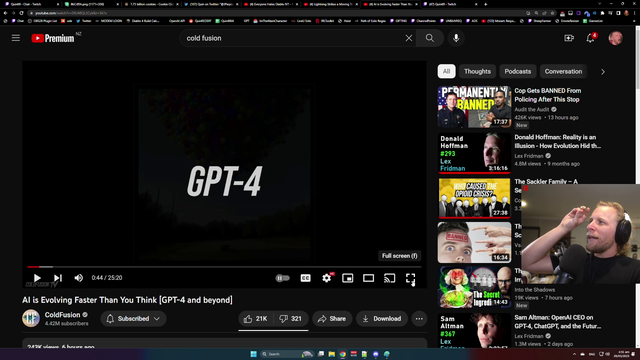Screen dimensions: 640x360
Task: Toggle the autoplay switch
Action: (x=282, y=278)
